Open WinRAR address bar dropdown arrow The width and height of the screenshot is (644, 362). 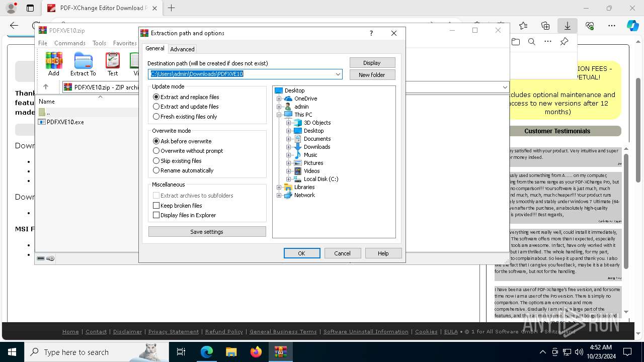505,87
